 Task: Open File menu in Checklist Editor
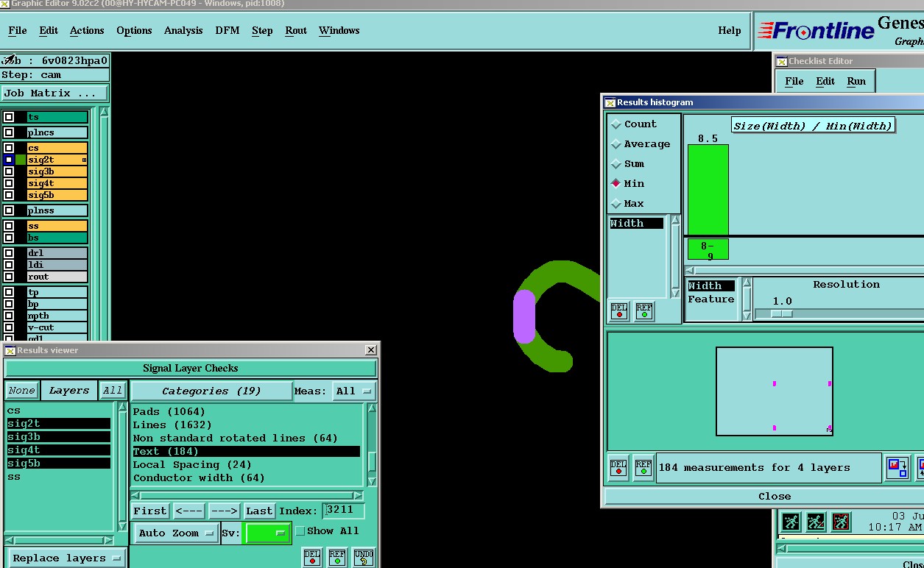[x=794, y=82]
